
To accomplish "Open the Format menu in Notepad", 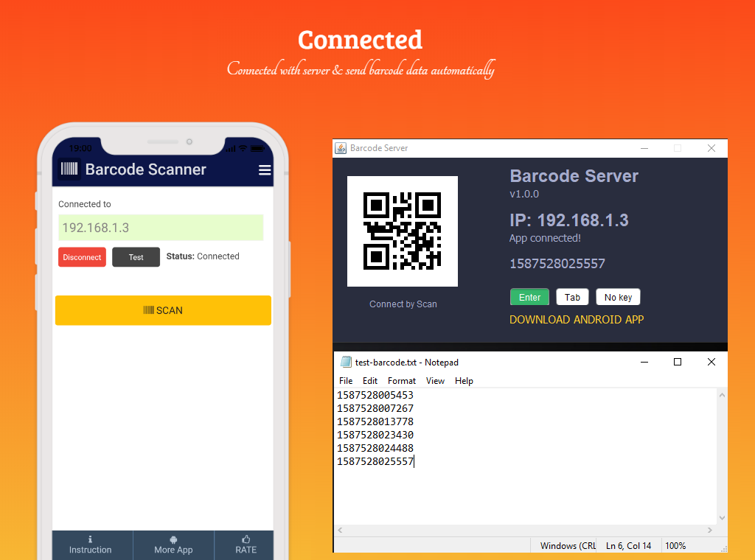I will (402, 380).
